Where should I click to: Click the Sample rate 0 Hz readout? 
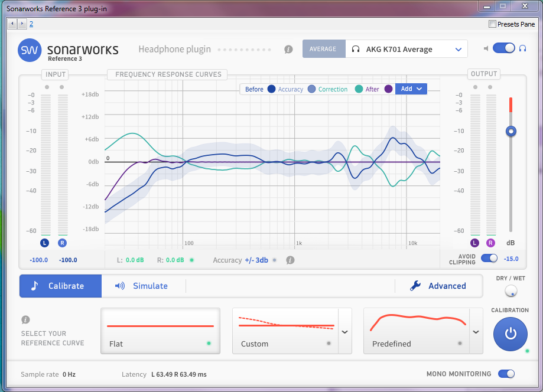pyautogui.click(x=48, y=374)
